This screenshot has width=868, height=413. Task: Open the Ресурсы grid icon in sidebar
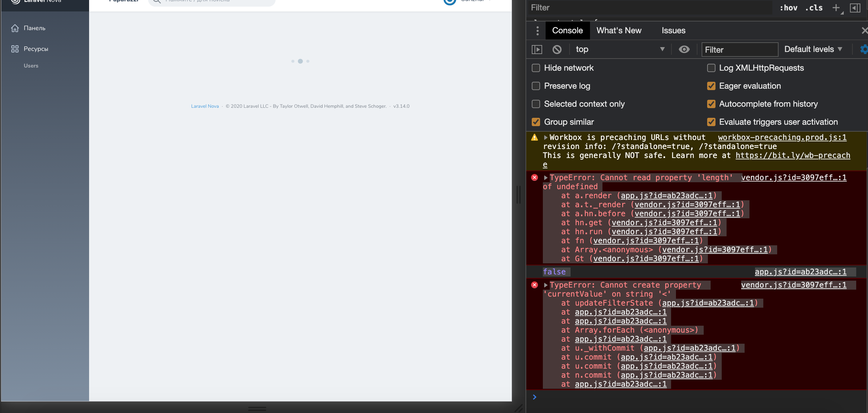tap(15, 49)
